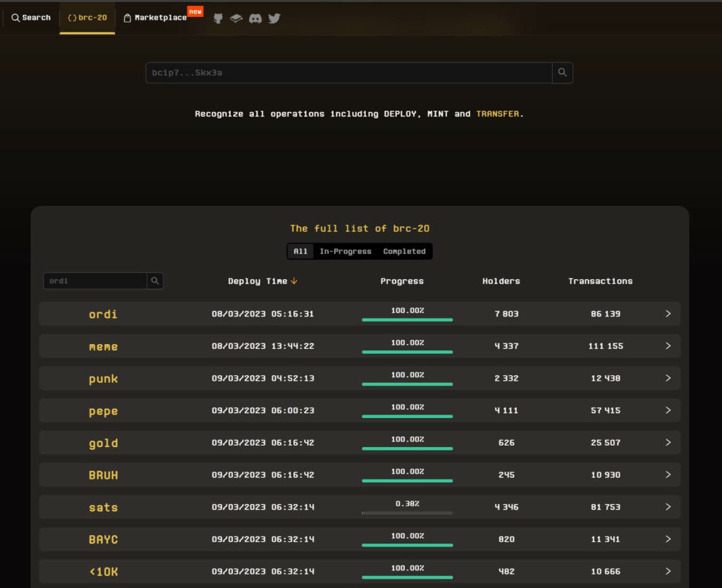Open the meme token link

pyautogui.click(x=103, y=347)
